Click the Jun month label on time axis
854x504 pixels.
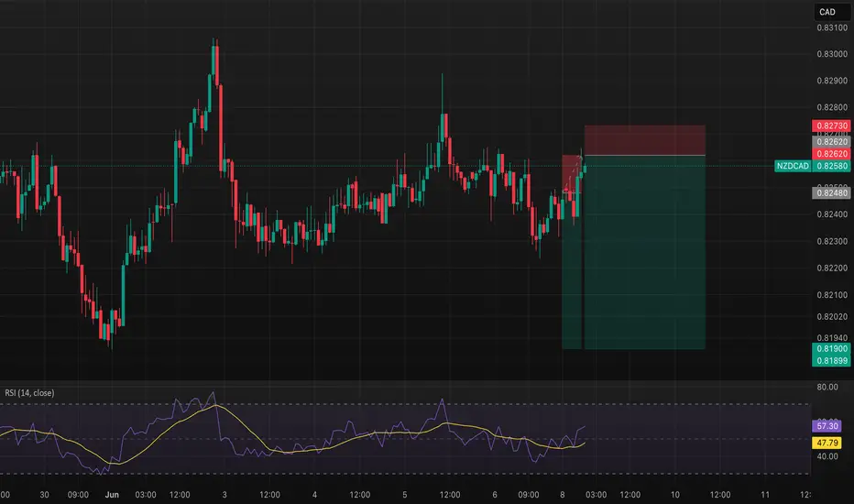coord(112,495)
